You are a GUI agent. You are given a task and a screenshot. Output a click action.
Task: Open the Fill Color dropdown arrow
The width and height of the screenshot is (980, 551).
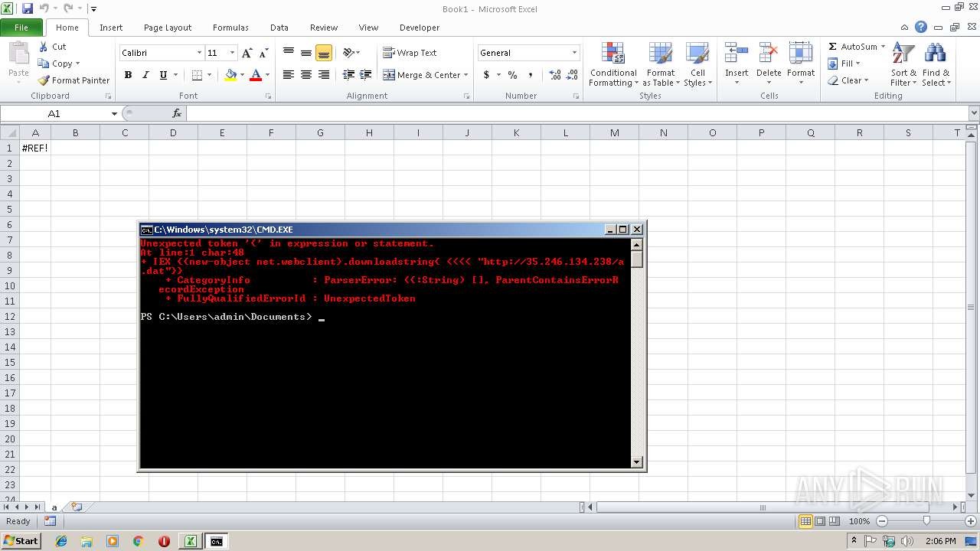tap(242, 75)
